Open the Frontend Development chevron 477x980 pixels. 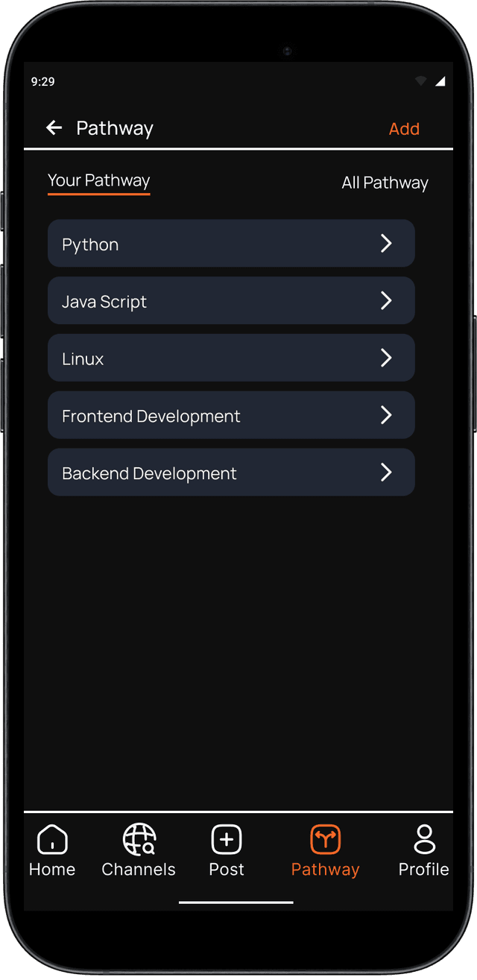pyautogui.click(x=386, y=415)
